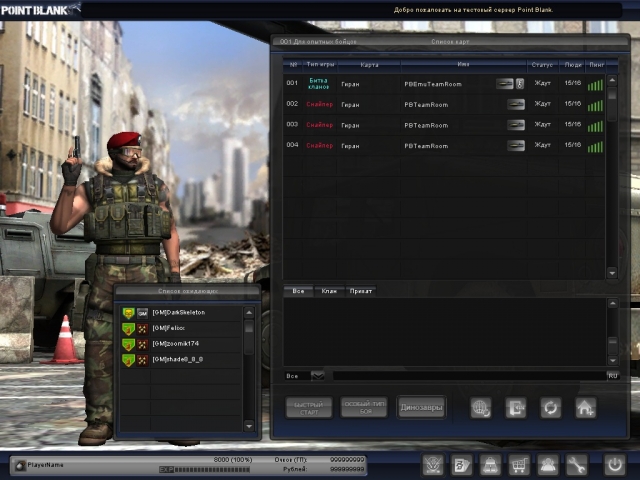Click the lock icon in room 001
This screenshot has width=640, height=480.
(x=520, y=84)
